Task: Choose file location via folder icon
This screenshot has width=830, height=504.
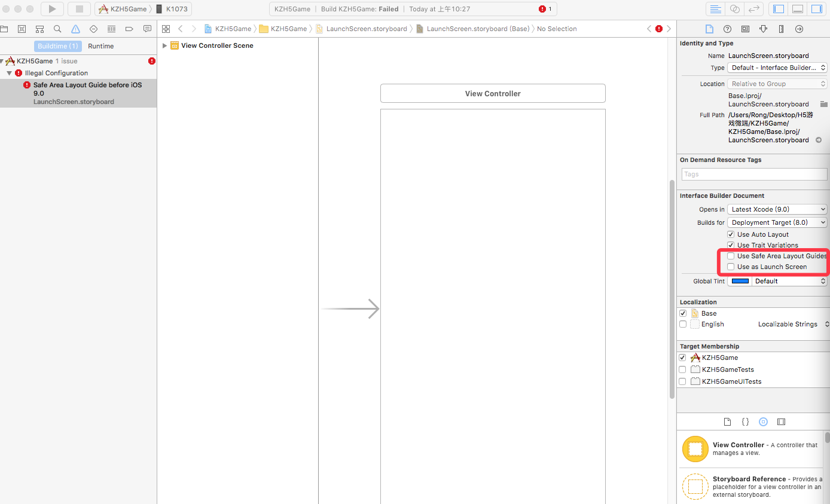Action: 823,104
